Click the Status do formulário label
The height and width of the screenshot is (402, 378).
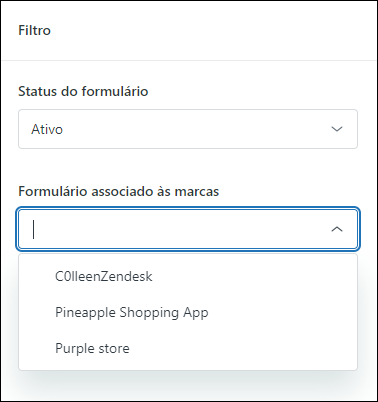(83, 91)
